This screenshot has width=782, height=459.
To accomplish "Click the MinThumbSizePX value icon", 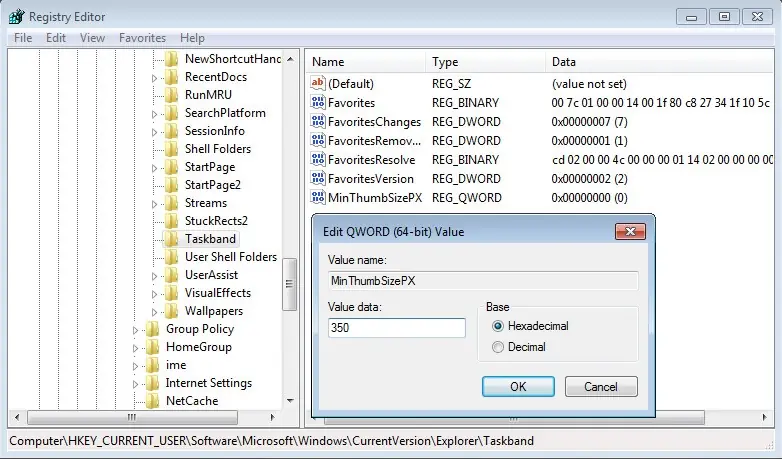I will 318,197.
